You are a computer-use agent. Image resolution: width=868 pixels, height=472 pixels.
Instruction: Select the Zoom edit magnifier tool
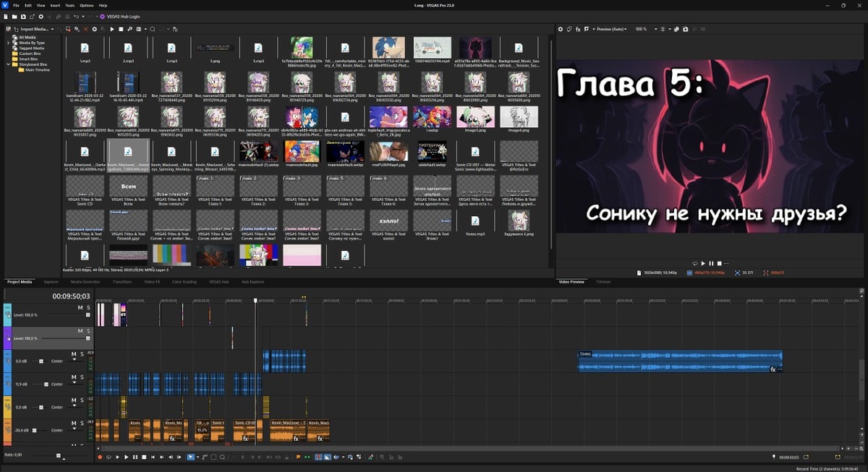(x=222, y=457)
